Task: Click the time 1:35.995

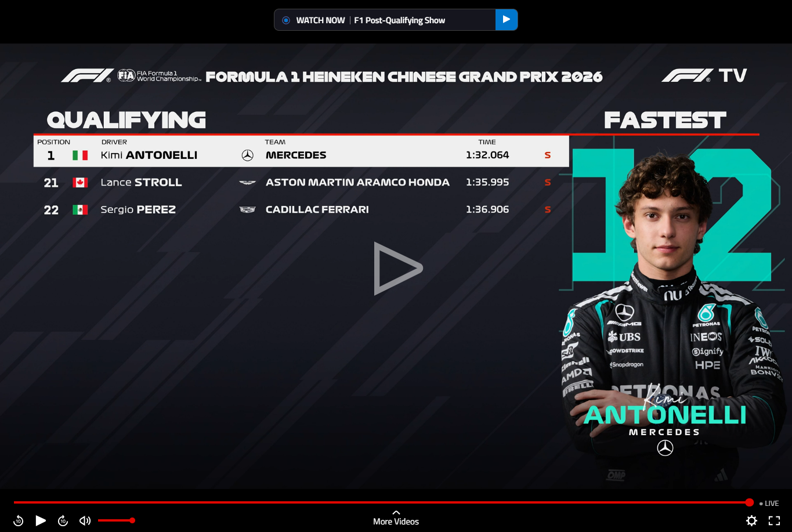Action: coord(487,182)
